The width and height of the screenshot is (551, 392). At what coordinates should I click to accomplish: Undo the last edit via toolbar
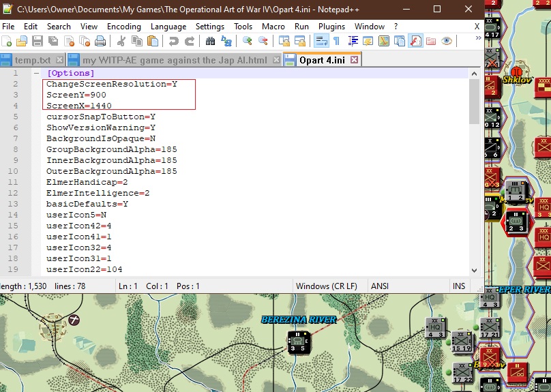[x=174, y=41]
